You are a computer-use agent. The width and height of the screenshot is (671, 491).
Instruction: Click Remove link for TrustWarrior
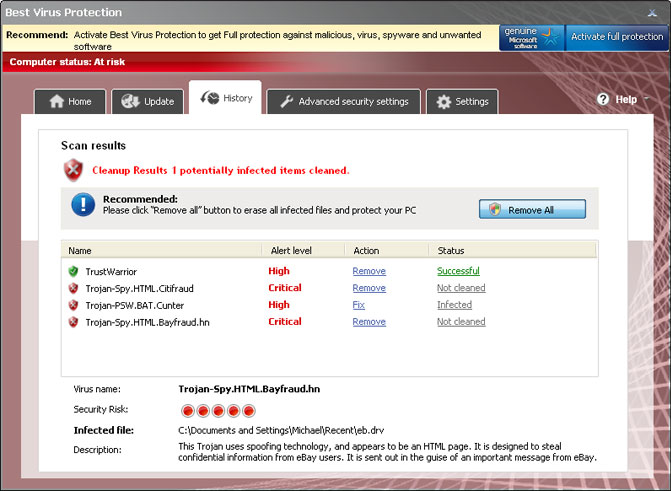(369, 271)
